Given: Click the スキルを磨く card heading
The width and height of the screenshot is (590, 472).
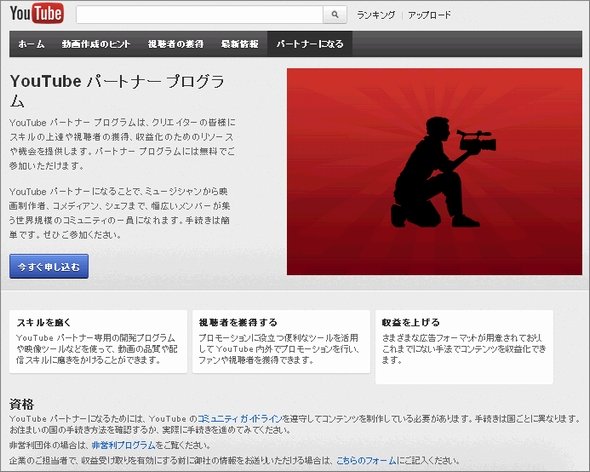Looking at the screenshot, I should [44, 323].
